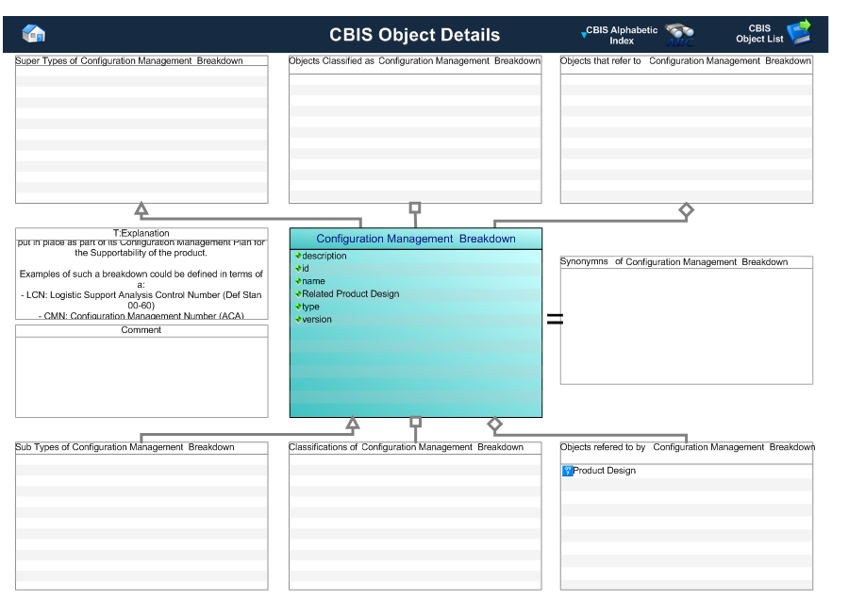Screen dimensions: 865x616
Task: Click the diamond connector under Objects that refer to
Action: 687,210
